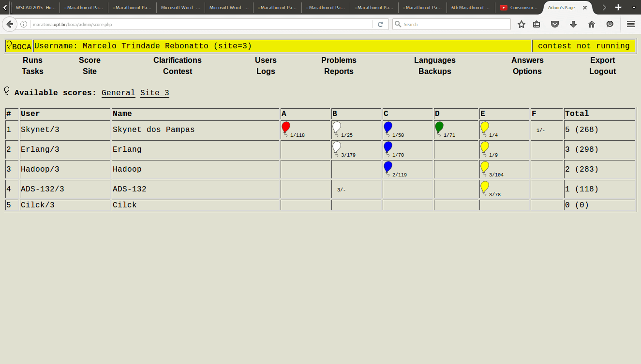Switch to the first Microsoft Word tab

click(180, 8)
